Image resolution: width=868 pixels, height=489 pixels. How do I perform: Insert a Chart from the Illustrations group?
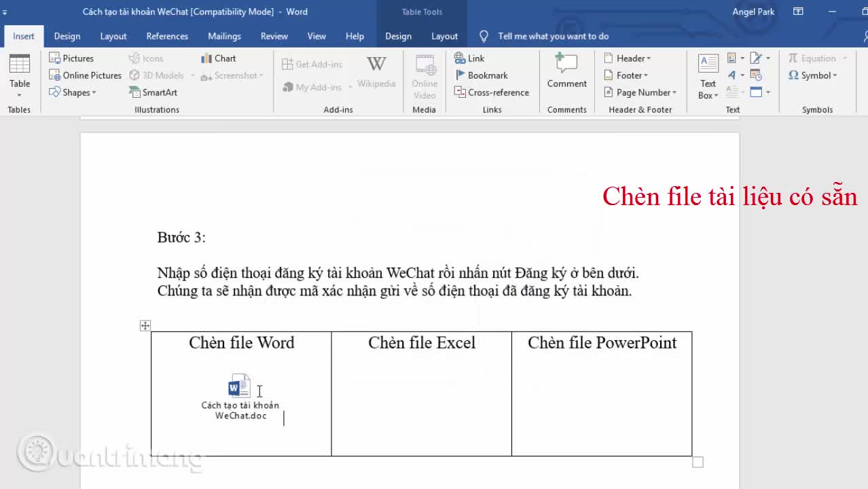pos(219,58)
